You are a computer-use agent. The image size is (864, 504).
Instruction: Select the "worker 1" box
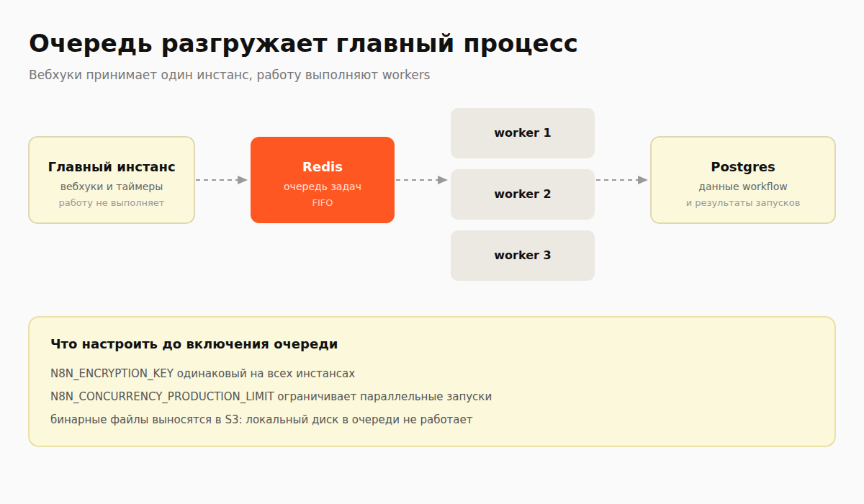pyautogui.click(x=523, y=133)
